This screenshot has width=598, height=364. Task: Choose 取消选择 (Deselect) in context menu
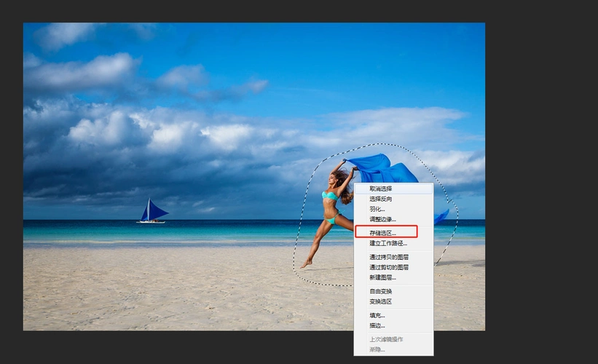click(381, 189)
